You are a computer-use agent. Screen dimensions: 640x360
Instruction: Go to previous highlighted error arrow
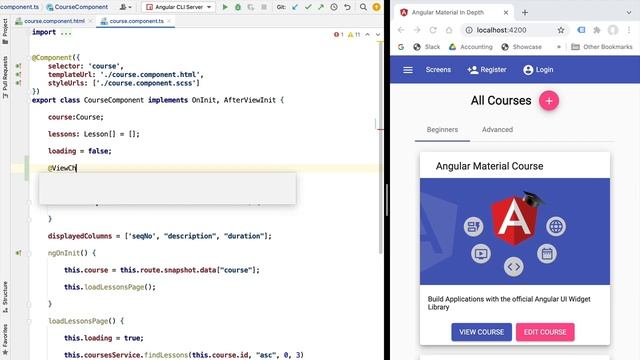tap(367, 35)
